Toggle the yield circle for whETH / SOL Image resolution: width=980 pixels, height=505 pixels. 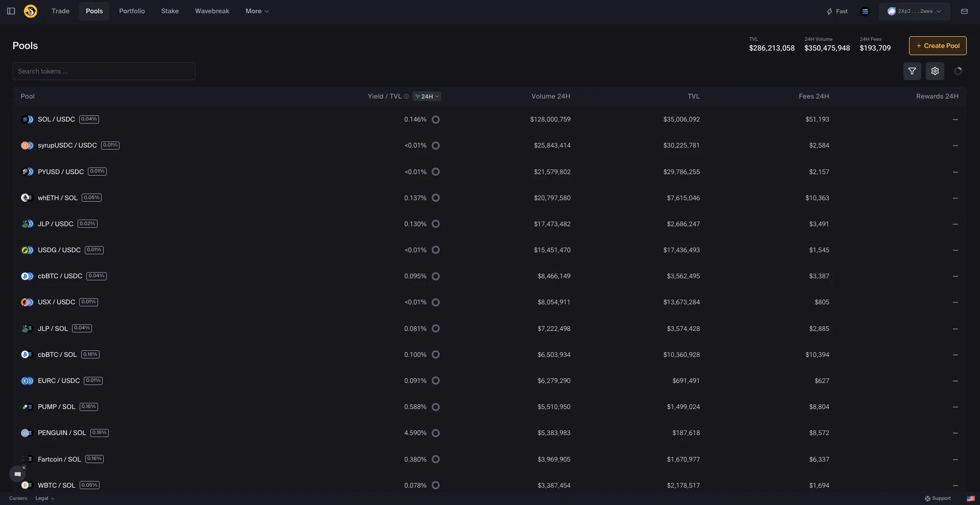(436, 198)
